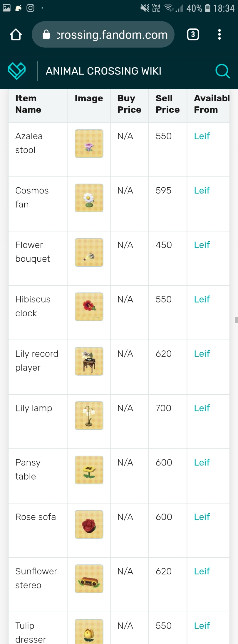
Task: Tap the address bar URL
Action: (112, 35)
